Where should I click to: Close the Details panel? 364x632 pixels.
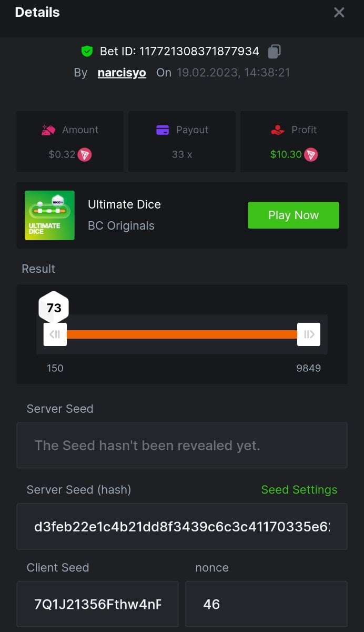(x=339, y=13)
